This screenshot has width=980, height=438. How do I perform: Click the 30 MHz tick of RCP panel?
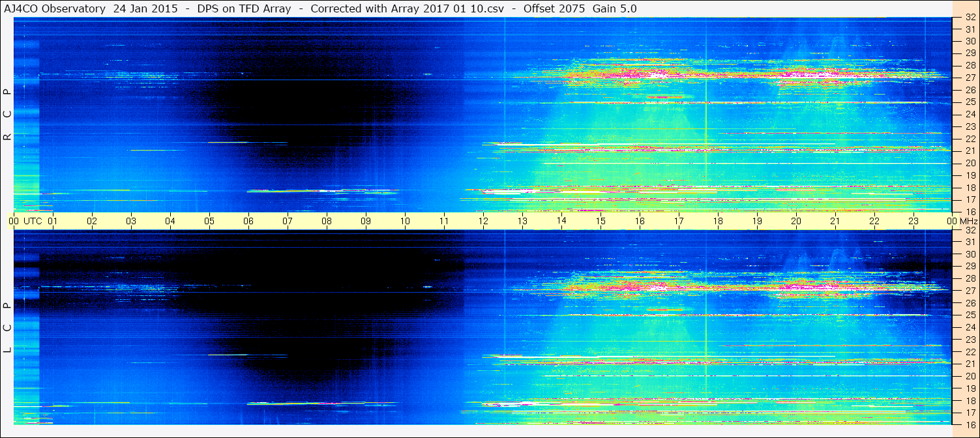970,41
